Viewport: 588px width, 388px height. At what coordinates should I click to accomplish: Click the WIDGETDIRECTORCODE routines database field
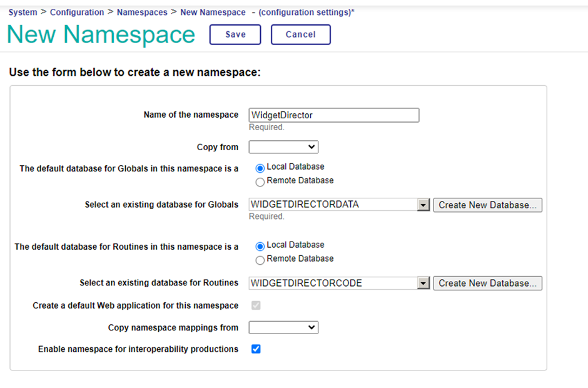[332, 283]
